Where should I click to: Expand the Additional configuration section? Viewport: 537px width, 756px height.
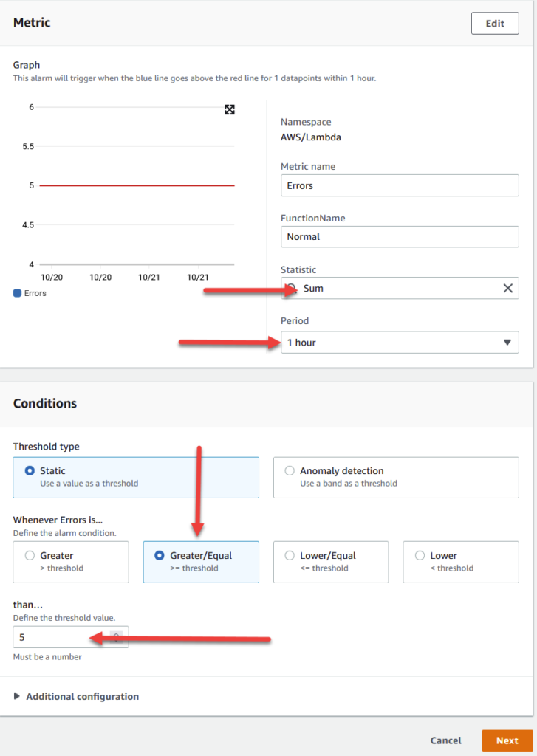(x=76, y=696)
